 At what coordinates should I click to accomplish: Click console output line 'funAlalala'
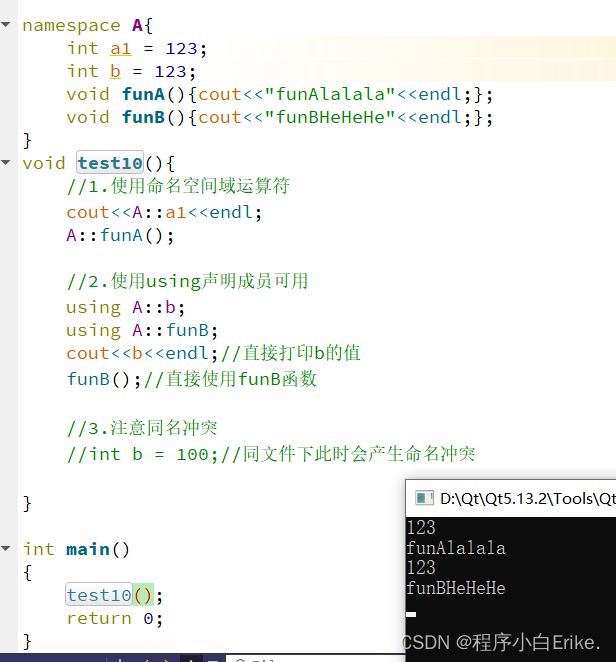pyautogui.click(x=456, y=548)
